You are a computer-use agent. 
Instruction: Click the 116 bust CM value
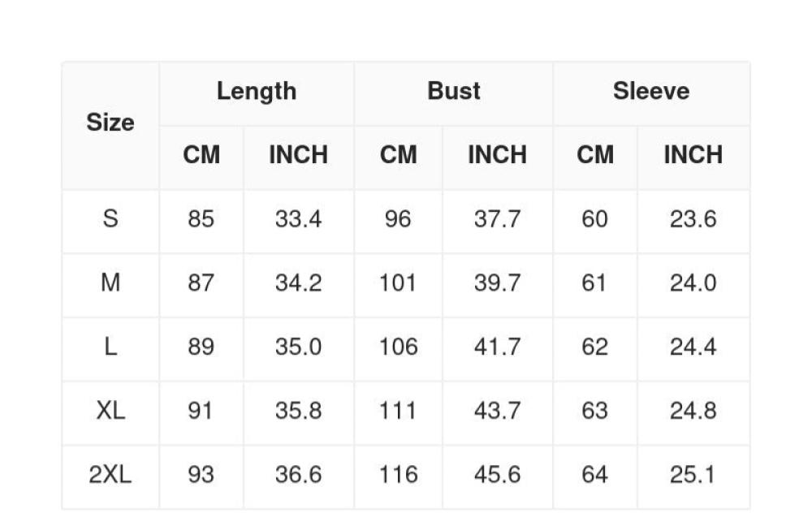[x=398, y=475]
